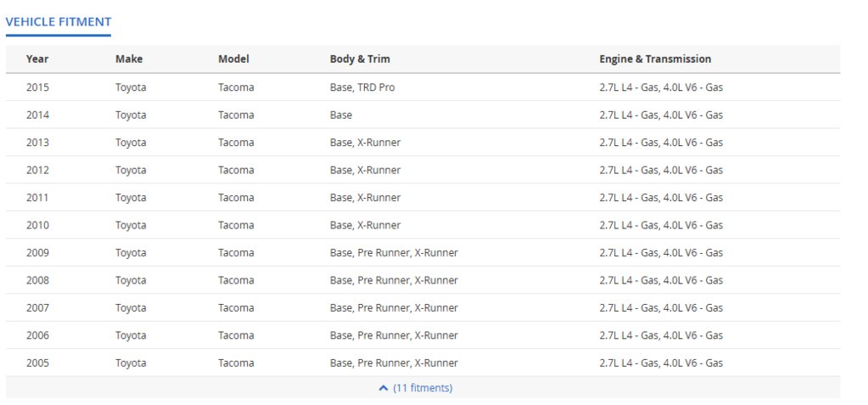Click 'Base, Pre Runner, X-Runner' in 2008 row
The height and width of the screenshot is (405, 868).
(x=395, y=280)
